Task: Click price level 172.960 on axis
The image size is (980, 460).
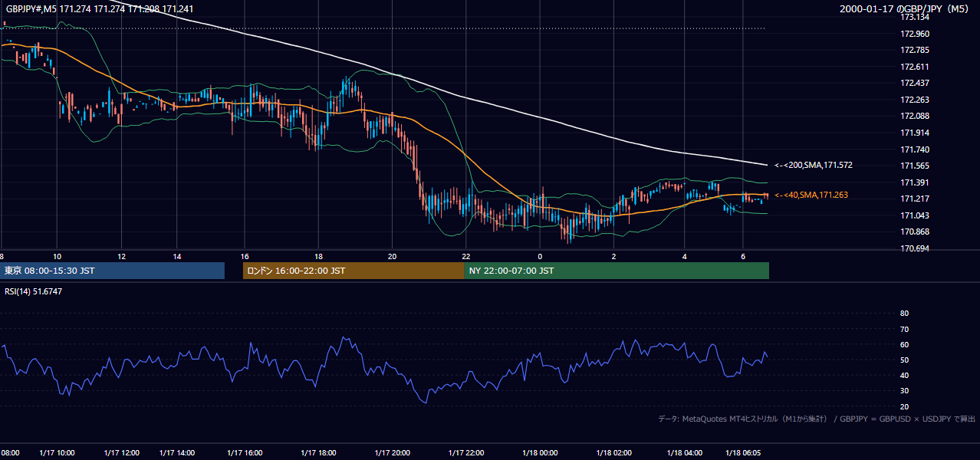Action: [x=915, y=34]
